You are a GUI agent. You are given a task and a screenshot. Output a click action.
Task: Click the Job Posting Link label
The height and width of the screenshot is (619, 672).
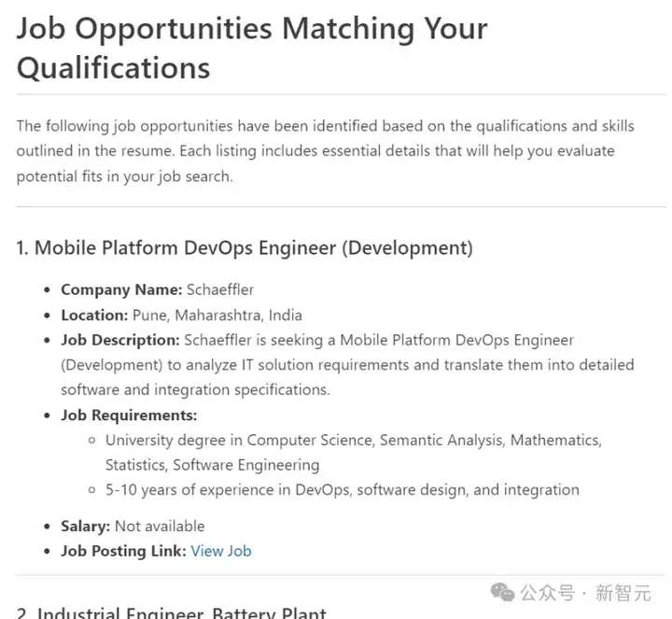coord(123,551)
